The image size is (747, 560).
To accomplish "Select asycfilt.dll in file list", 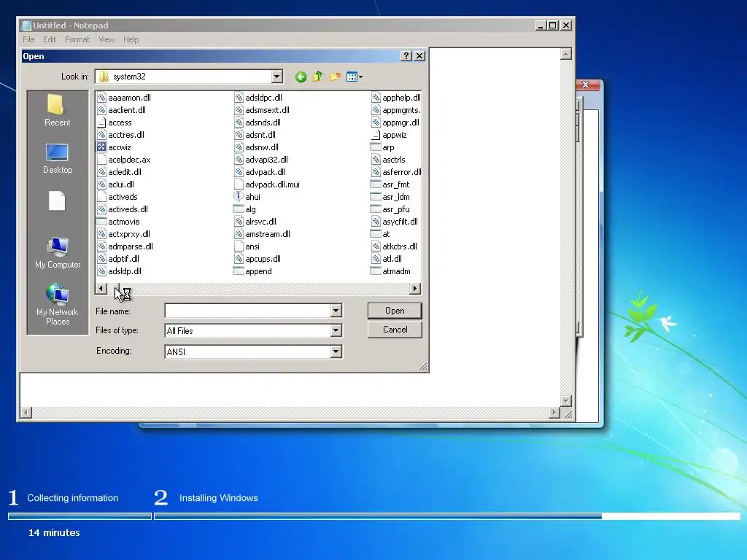I will (x=395, y=222).
